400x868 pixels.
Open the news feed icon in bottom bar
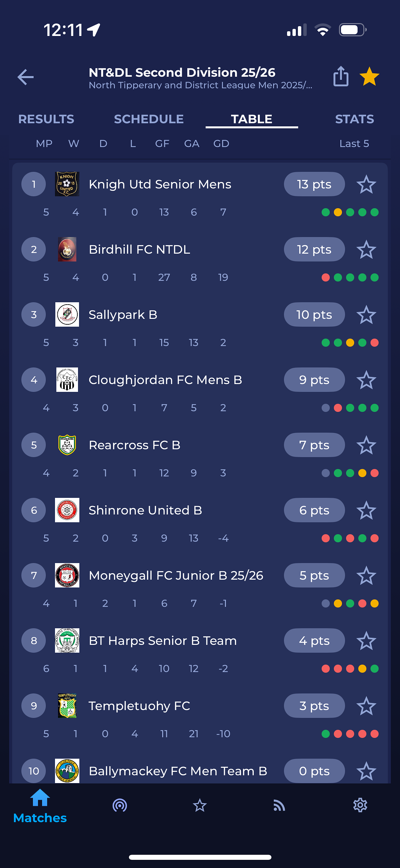[279, 805]
